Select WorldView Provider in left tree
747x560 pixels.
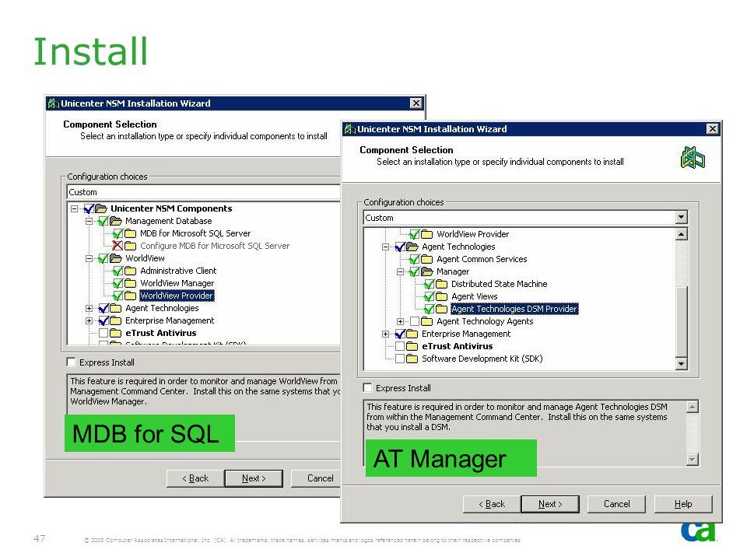coord(177,296)
